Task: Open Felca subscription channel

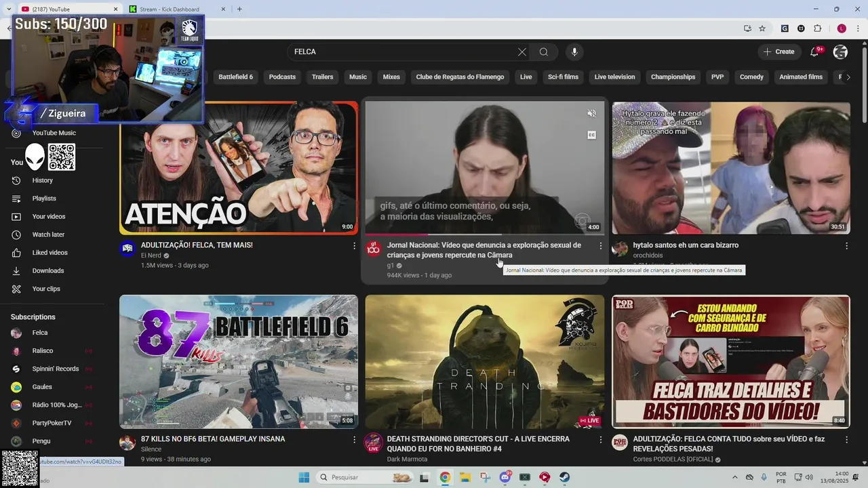Action: tap(39, 333)
